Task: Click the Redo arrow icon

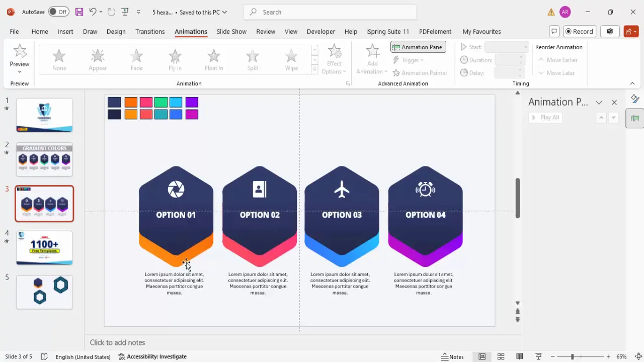Action: [111, 12]
